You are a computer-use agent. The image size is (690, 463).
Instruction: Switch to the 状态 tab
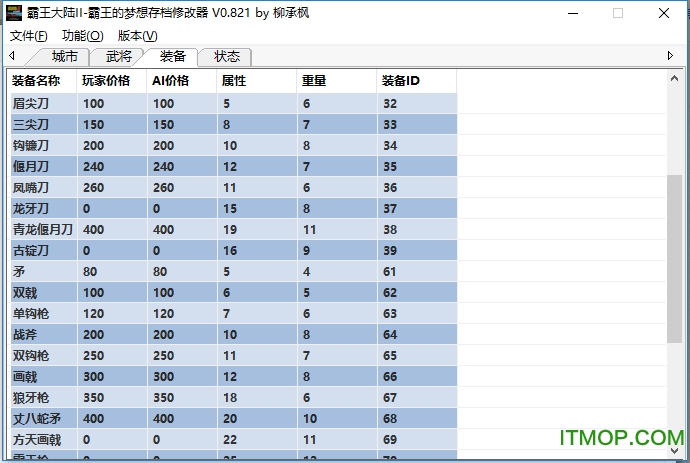click(227, 56)
